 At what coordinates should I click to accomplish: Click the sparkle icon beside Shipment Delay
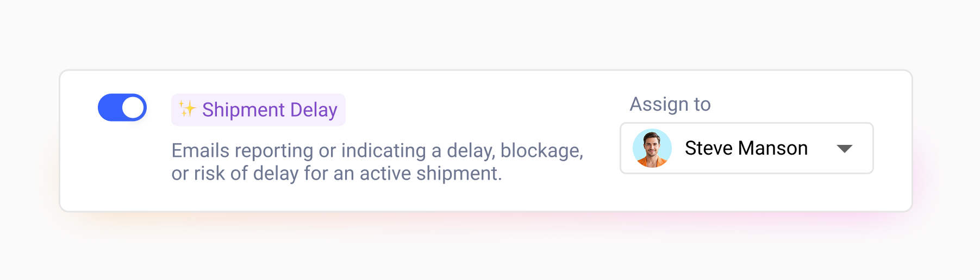pyautogui.click(x=187, y=109)
